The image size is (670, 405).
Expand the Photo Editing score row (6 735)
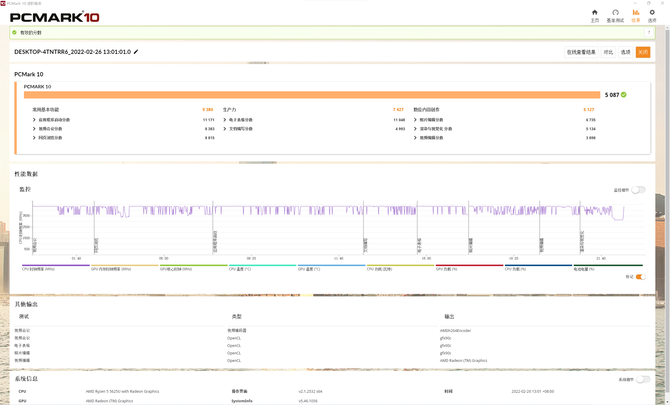(416, 120)
